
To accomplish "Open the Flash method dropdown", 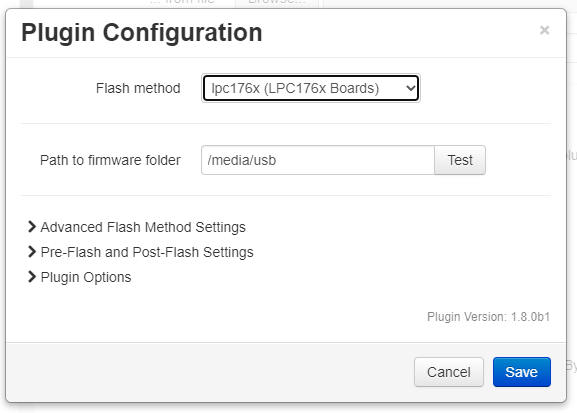I will pos(311,88).
